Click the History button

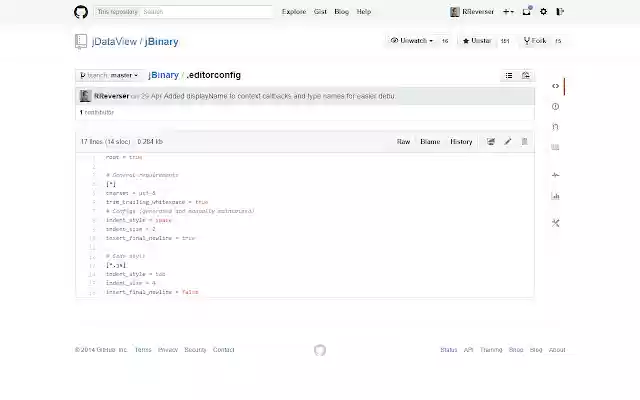pyautogui.click(x=461, y=142)
